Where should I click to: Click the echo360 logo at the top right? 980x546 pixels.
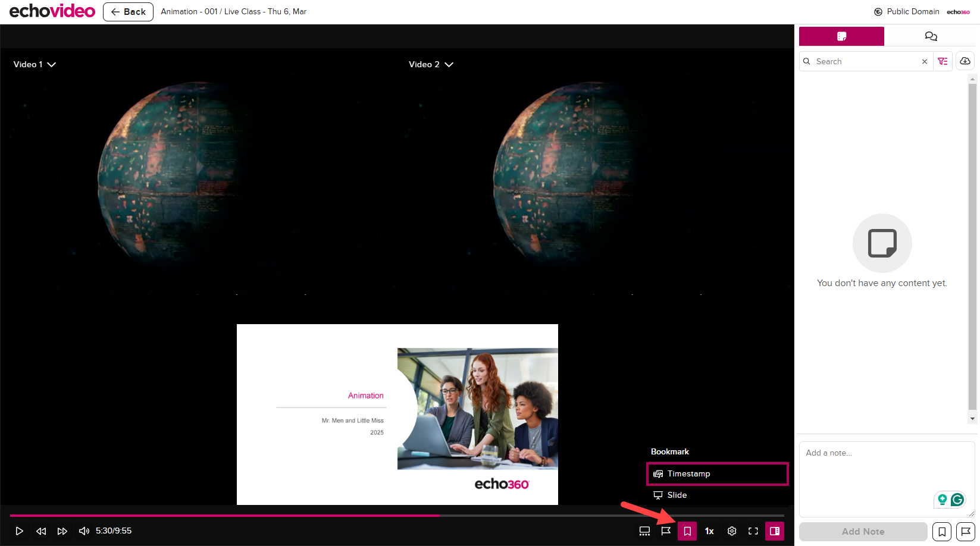958,12
